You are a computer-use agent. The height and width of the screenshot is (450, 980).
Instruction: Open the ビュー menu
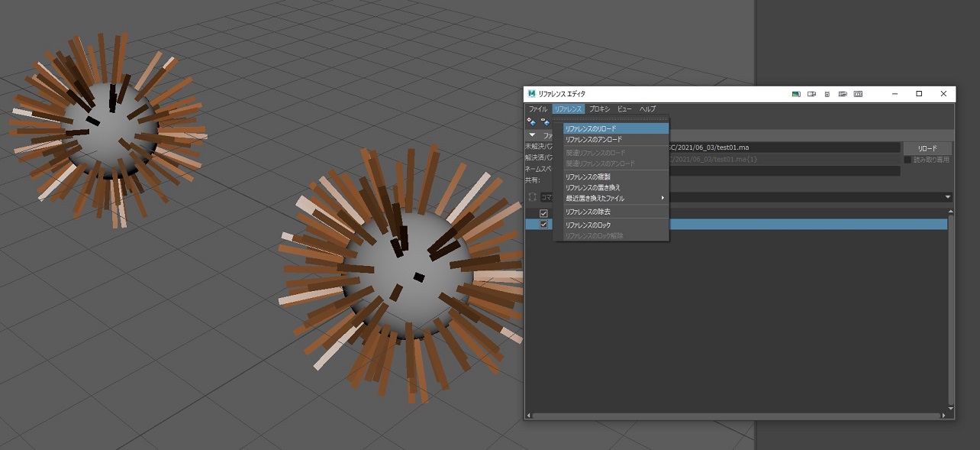(624, 108)
